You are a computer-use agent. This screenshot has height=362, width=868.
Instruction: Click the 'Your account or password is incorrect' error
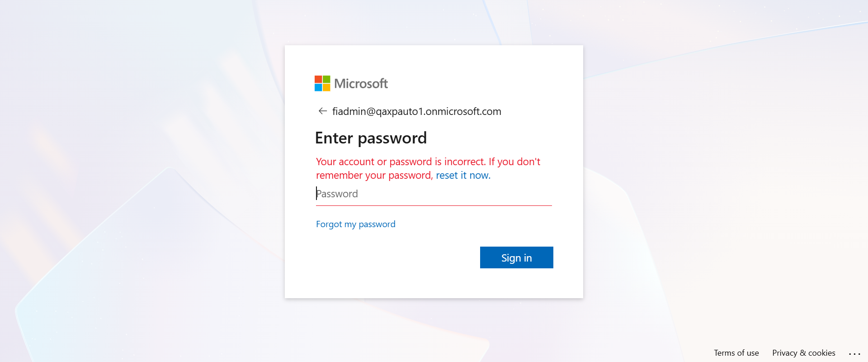400,162
